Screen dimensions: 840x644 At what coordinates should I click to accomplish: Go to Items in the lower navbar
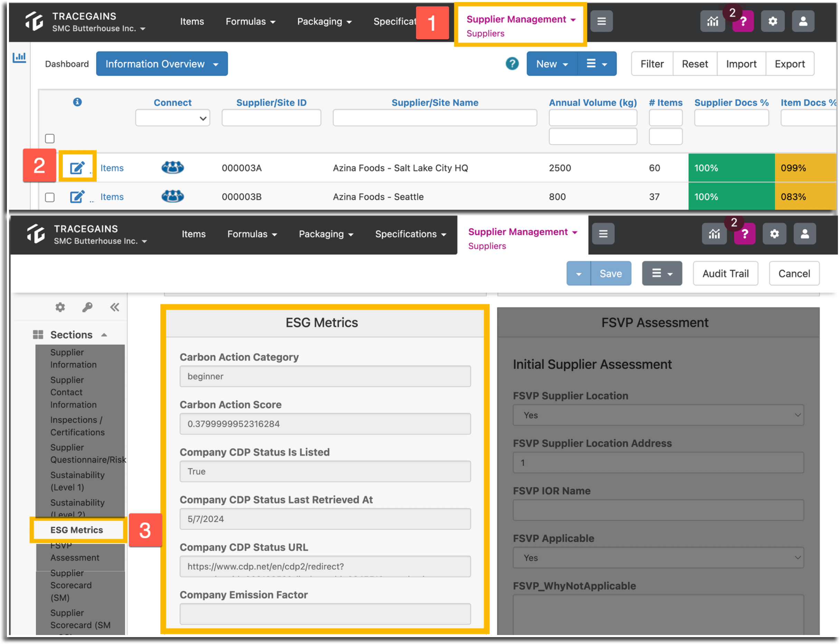click(x=193, y=234)
